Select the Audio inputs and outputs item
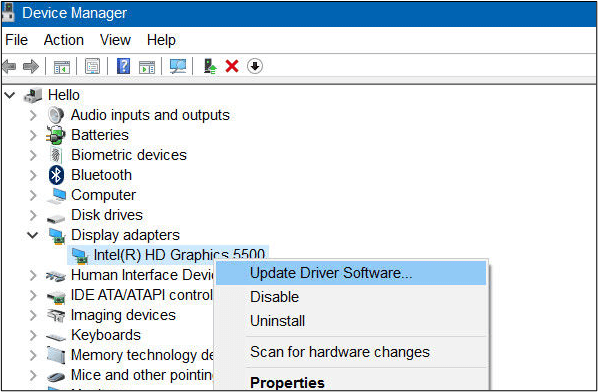 pos(150,115)
